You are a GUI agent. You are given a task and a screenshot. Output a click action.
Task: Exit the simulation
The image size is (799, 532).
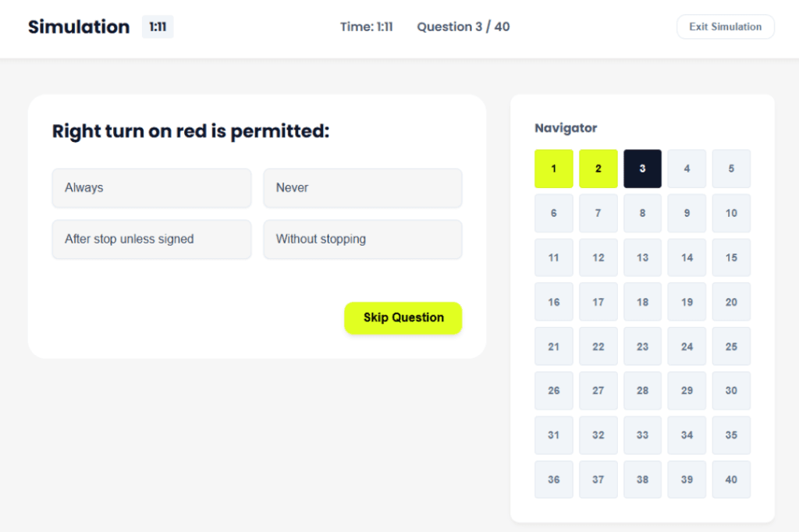tap(725, 27)
